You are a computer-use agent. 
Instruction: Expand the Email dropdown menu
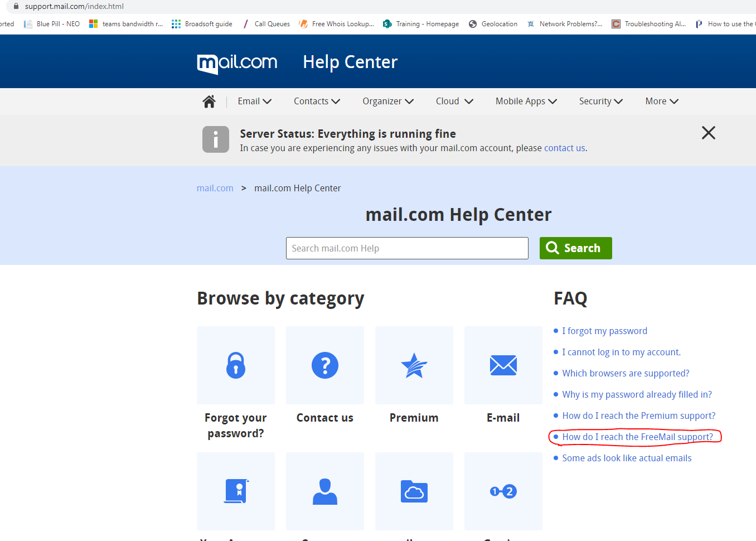pos(254,102)
